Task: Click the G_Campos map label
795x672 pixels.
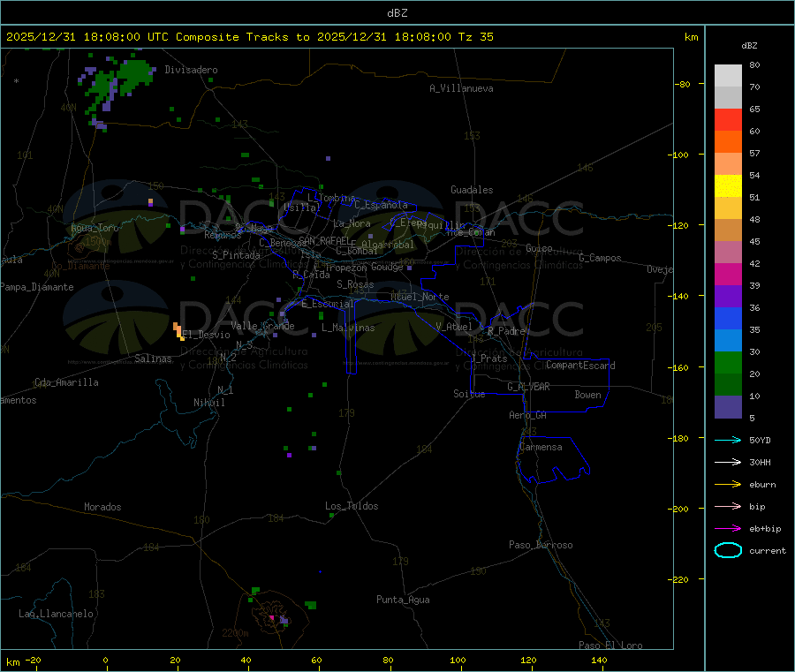Action: tap(601, 258)
